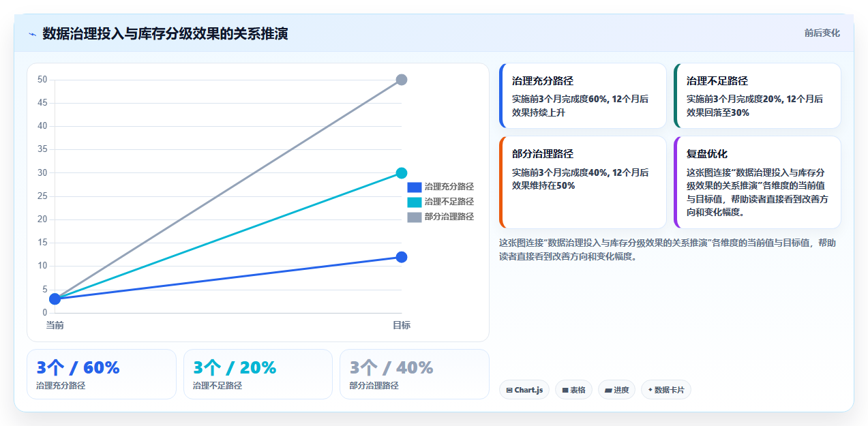Select the 数据卡片 tag

click(666, 390)
